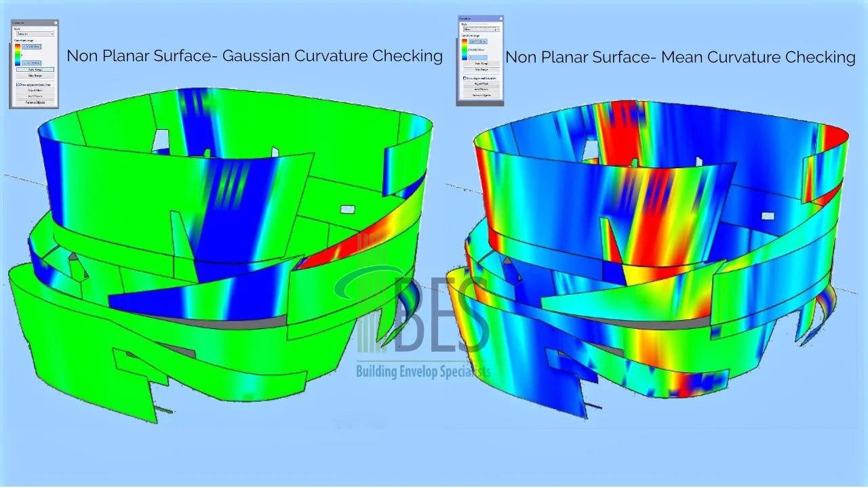Enable edges and isocurves in Mean dialog
The height and width of the screenshot is (488, 868).
[x=465, y=78]
